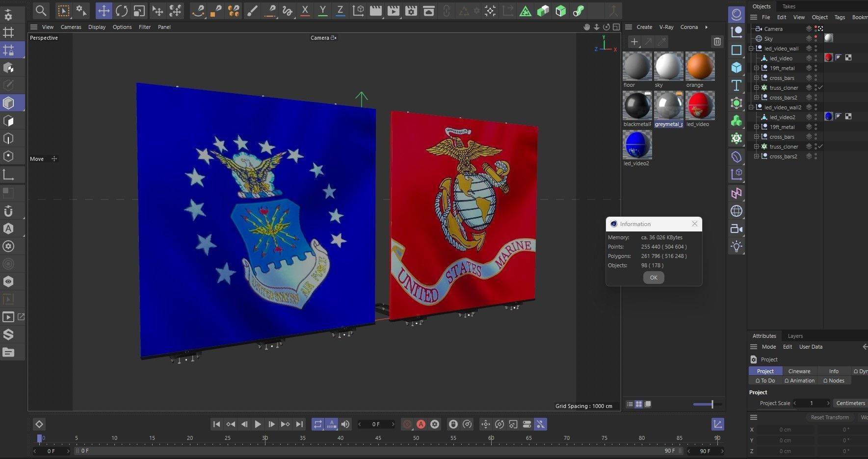Go to start of animation
The image size is (868, 459).
coord(216,424)
